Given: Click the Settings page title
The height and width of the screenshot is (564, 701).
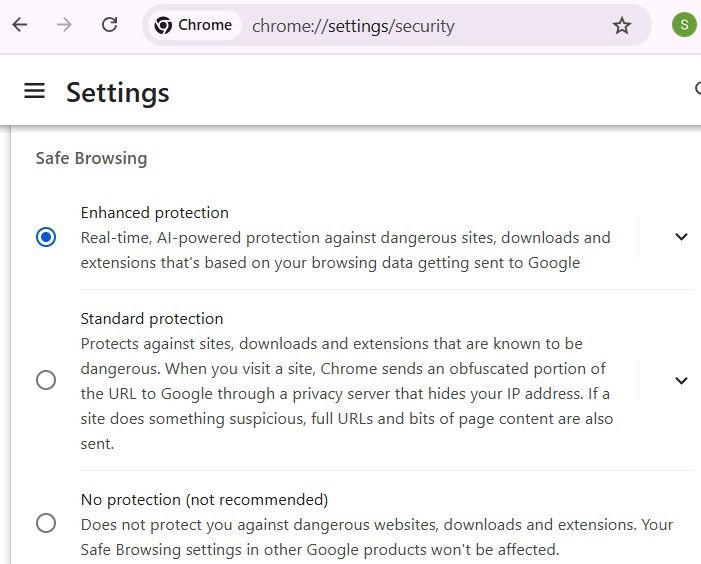Looking at the screenshot, I should pyautogui.click(x=117, y=92).
